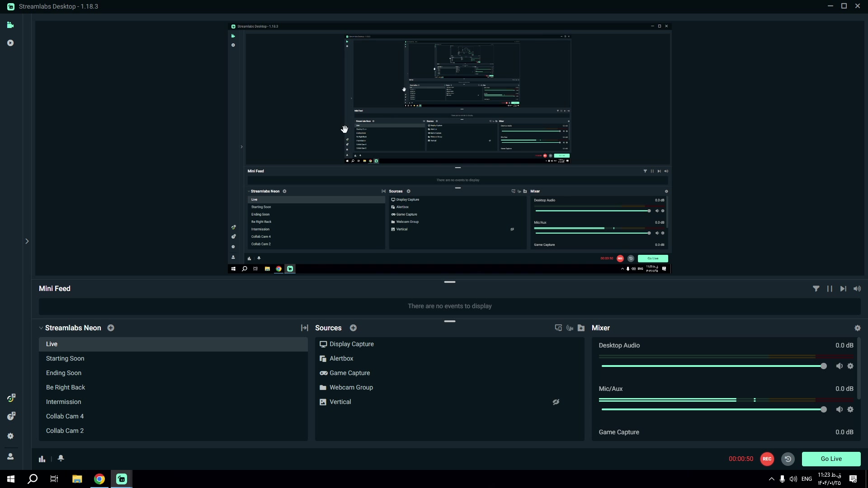Select the Alertbox source
Screen dimensions: 868x488
point(449,359)
